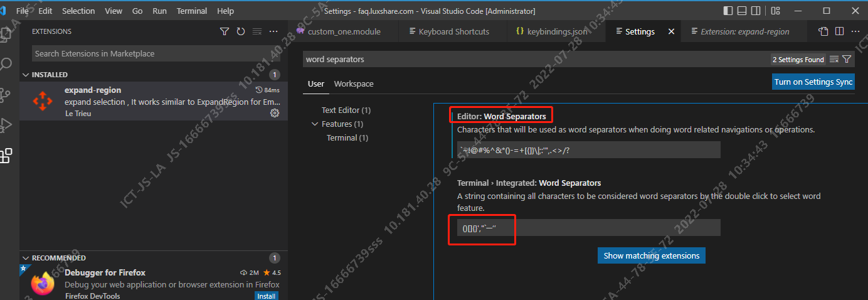Screen dimensions: 868x300
Task: Click the VS Code logo in title bar
Action: (x=3, y=11)
